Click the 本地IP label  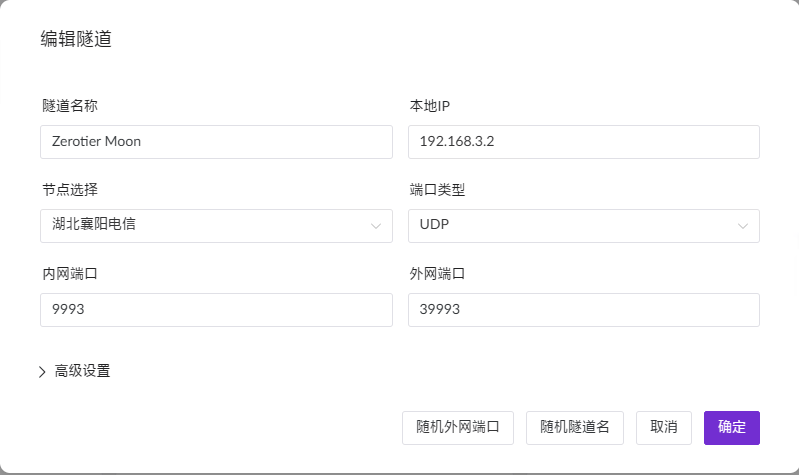click(430, 106)
